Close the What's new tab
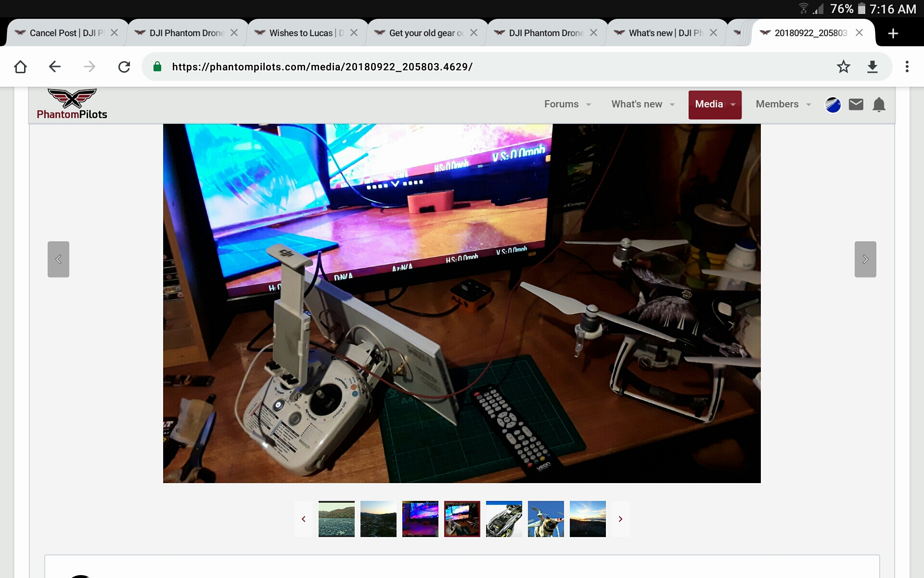Screen dimensions: 924x578 pos(713,33)
